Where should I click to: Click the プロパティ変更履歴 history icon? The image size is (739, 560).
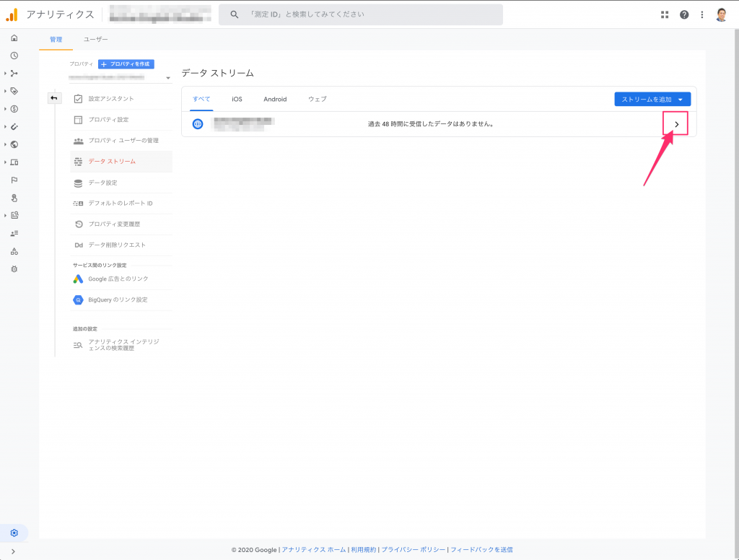78,224
